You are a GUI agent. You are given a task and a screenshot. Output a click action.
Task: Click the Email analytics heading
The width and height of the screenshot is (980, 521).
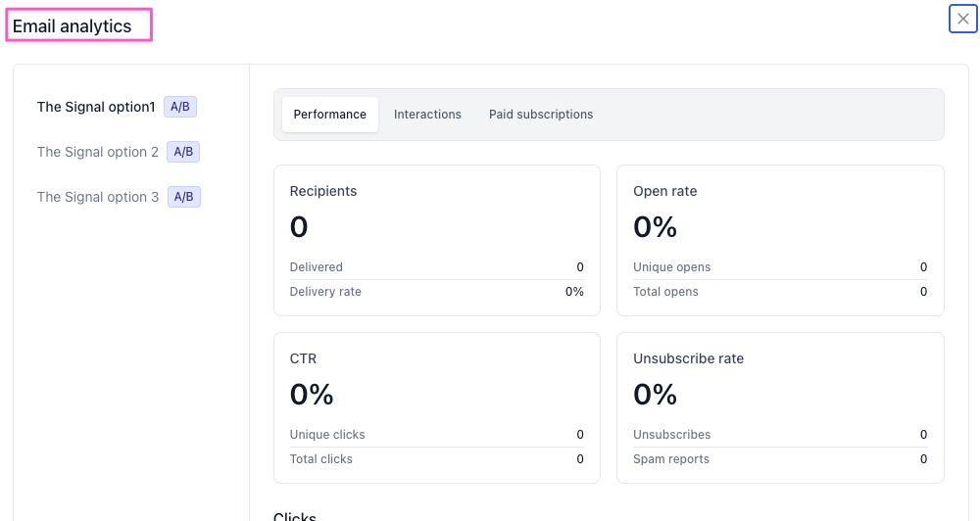73,26
